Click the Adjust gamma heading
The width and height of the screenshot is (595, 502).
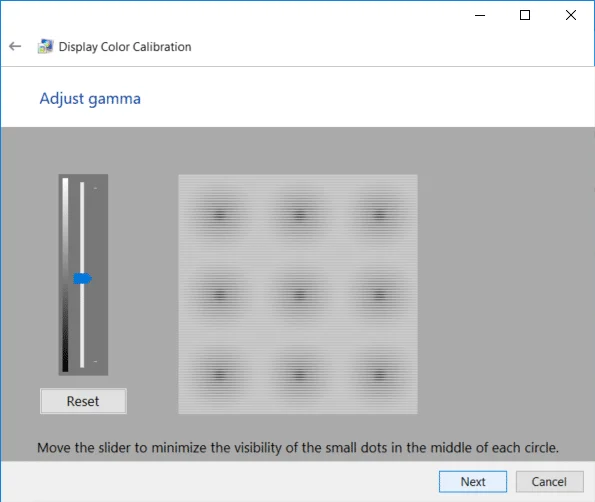[90, 99]
